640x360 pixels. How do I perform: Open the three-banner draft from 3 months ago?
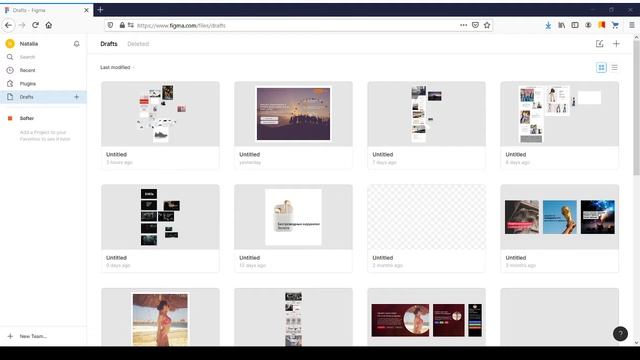[559, 228]
